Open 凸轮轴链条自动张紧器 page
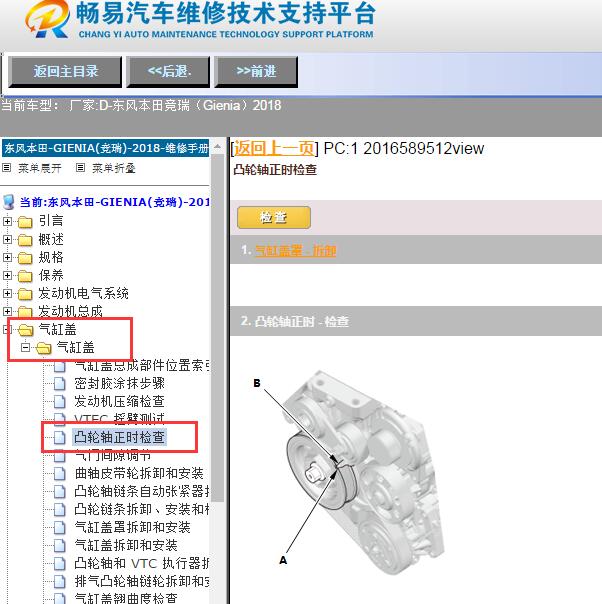 141,491
